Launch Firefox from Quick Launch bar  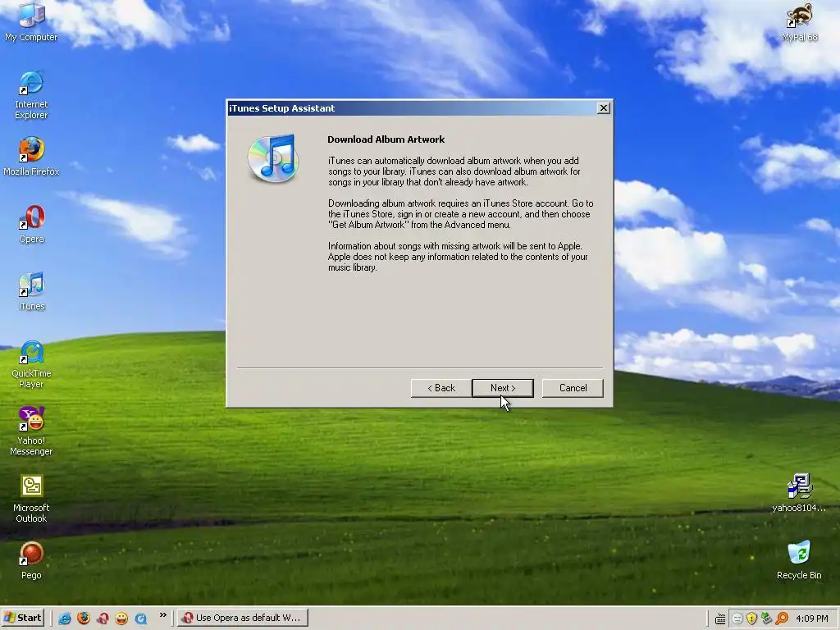coord(84,619)
